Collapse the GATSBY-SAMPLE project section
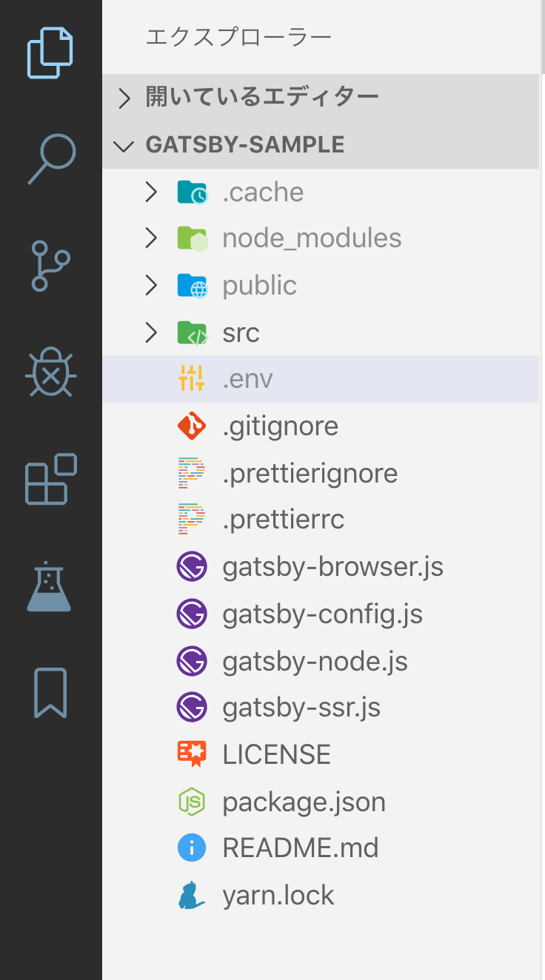Screen dimensions: 545x980 pyautogui.click(x=125, y=145)
